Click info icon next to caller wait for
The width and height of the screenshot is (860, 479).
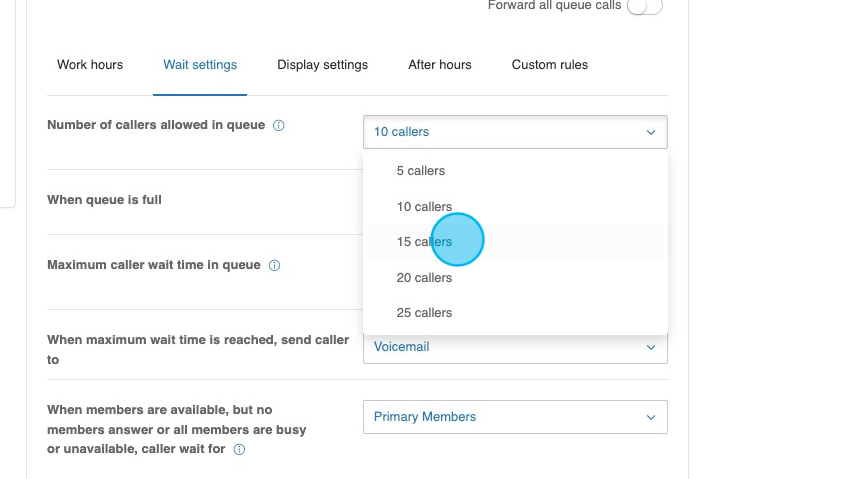point(239,450)
